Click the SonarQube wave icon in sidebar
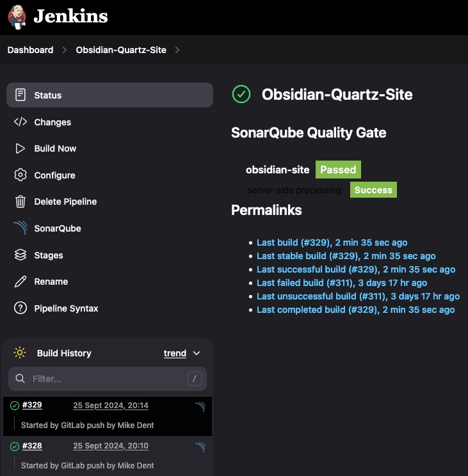468x476 pixels. click(20, 228)
